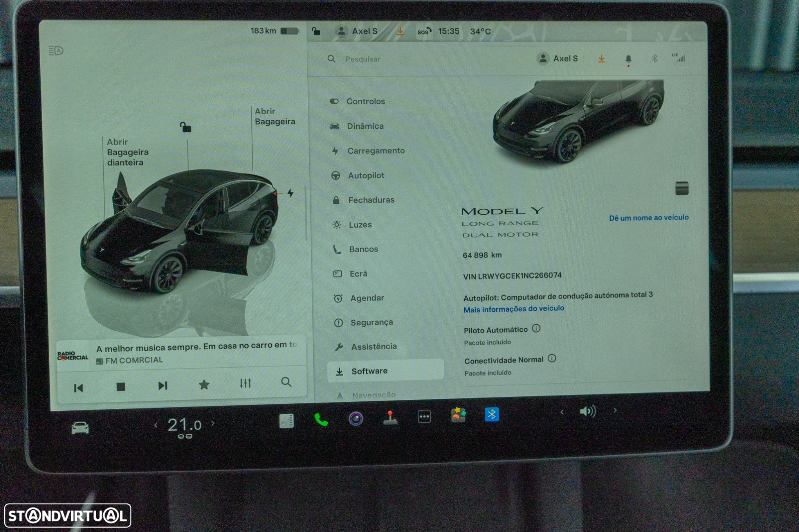Open the all apps three-dots launcher
This screenshot has width=799, height=532.
point(424,417)
